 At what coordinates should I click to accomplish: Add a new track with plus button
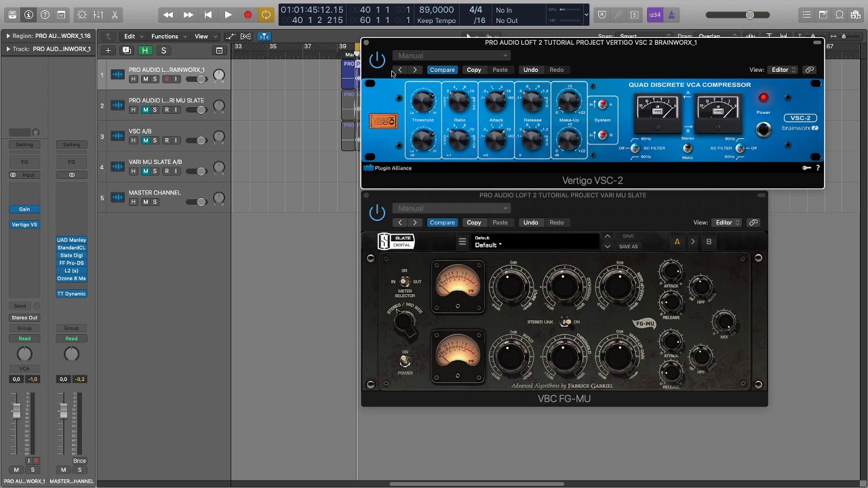click(108, 50)
